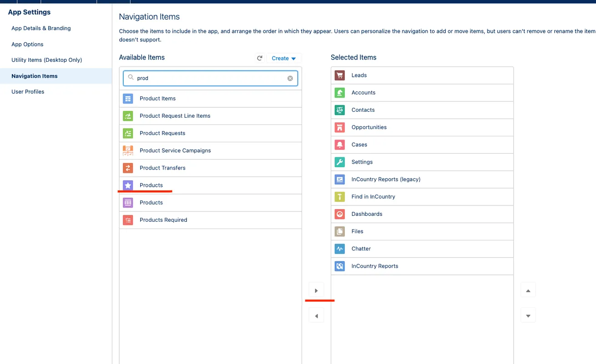Image resolution: width=596 pixels, height=364 pixels.
Task: Open User Profiles section
Action: click(x=28, y=92)
